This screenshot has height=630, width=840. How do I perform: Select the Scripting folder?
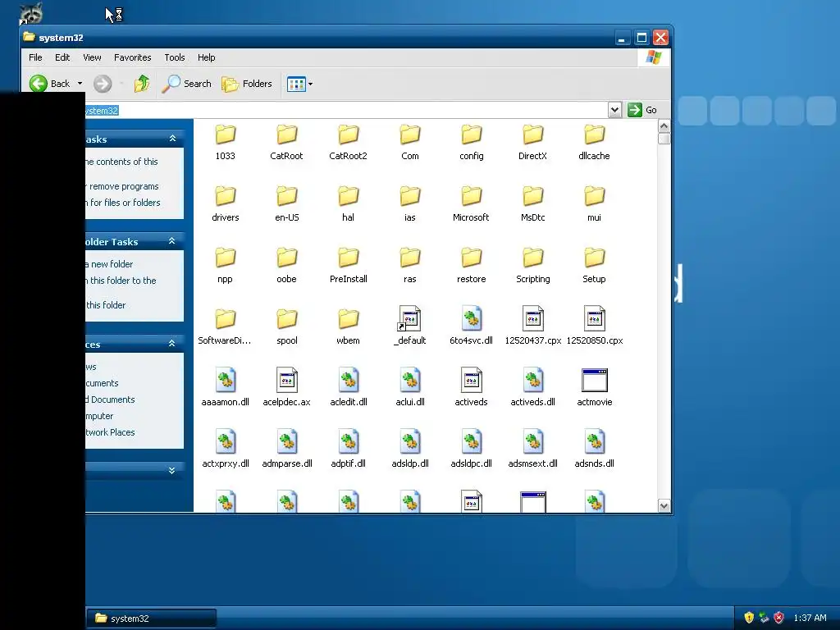(x=533, y=267)
